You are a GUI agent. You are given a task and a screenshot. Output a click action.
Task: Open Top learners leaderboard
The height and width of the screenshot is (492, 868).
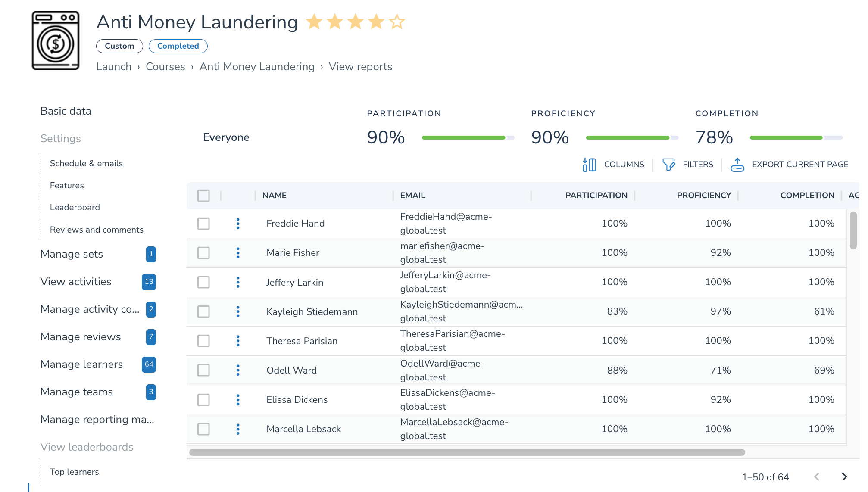75,472
